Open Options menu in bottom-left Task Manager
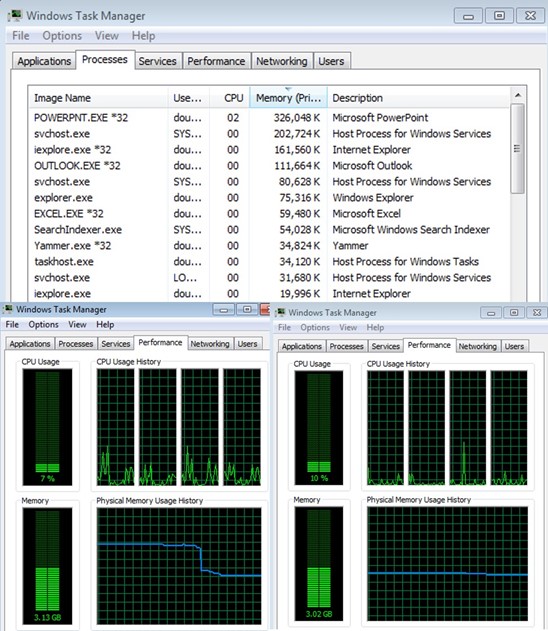The width and height of the screenshot is (548, 631). point(43,324)
